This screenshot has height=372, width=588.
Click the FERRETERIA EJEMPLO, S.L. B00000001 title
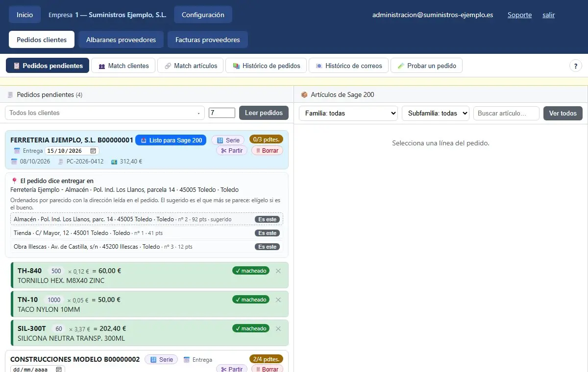pyautogui.click(x=72, y=140)
